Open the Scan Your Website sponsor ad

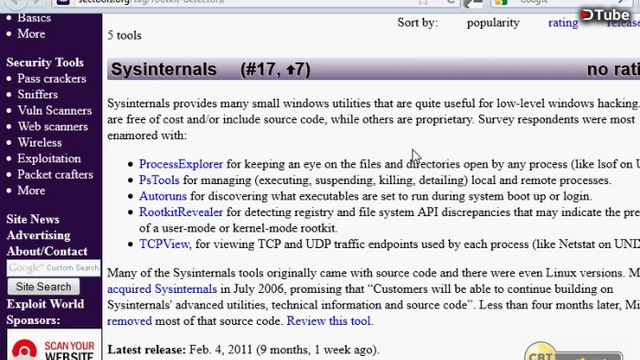[54, 345]
